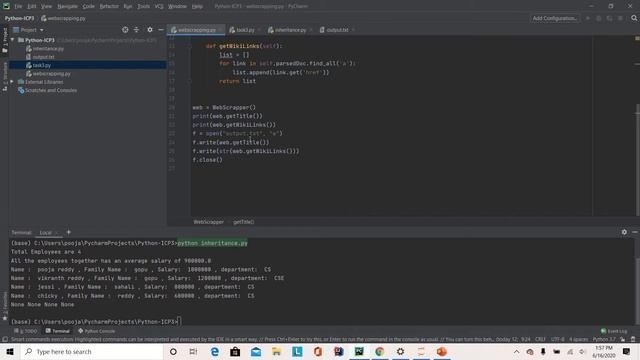The width and height of the screenshot is (640, 360).
Task: Open the Python Console tool tab
Action: [x=96, y=331]
